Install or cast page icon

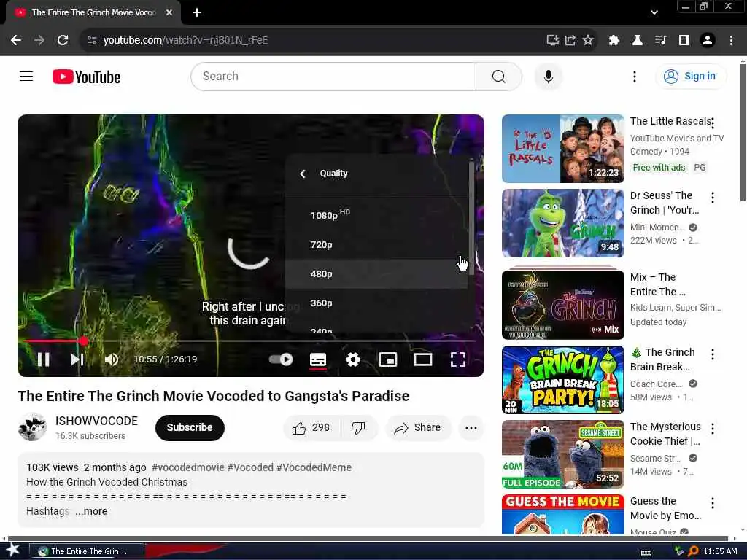pos(553,40)
